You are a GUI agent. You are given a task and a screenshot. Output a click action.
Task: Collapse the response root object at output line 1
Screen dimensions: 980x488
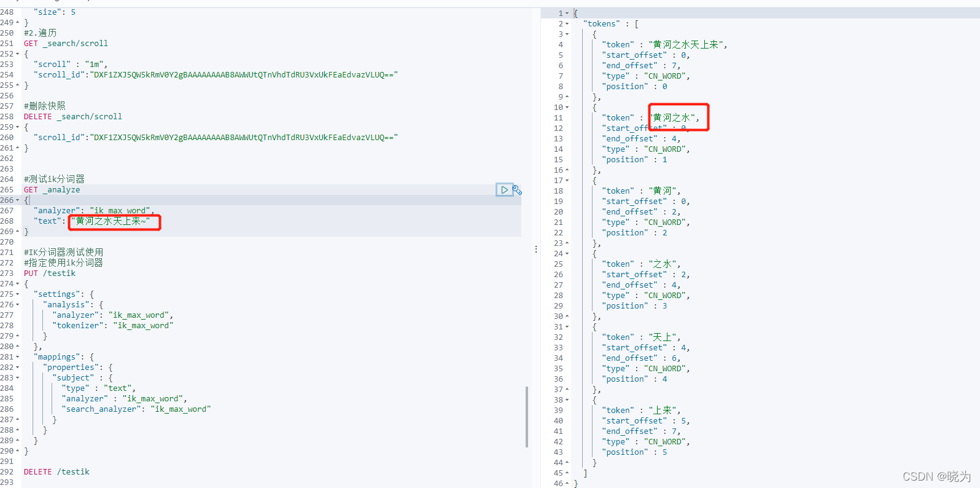pyautogui.click(x=567, y=14)
